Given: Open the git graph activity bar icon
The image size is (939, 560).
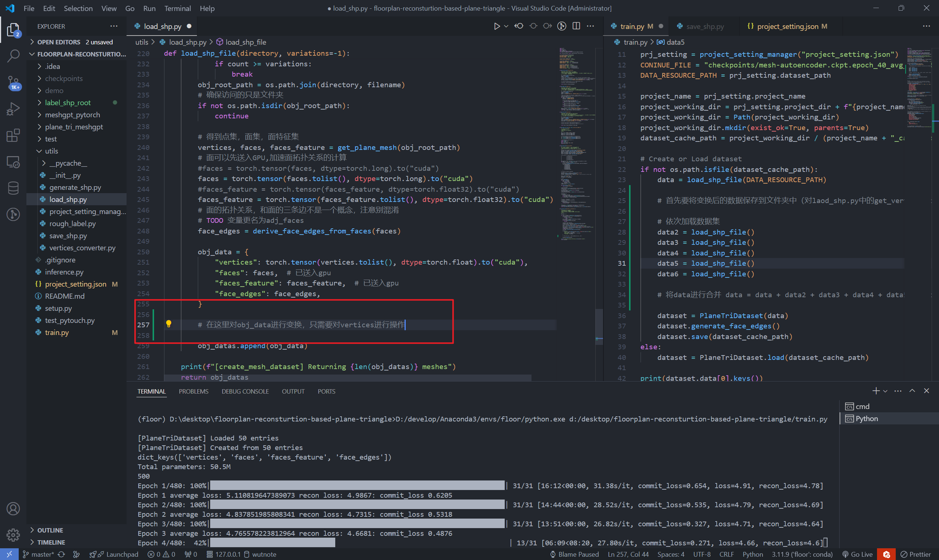Looking at the screenshot, I should point(13,214).
